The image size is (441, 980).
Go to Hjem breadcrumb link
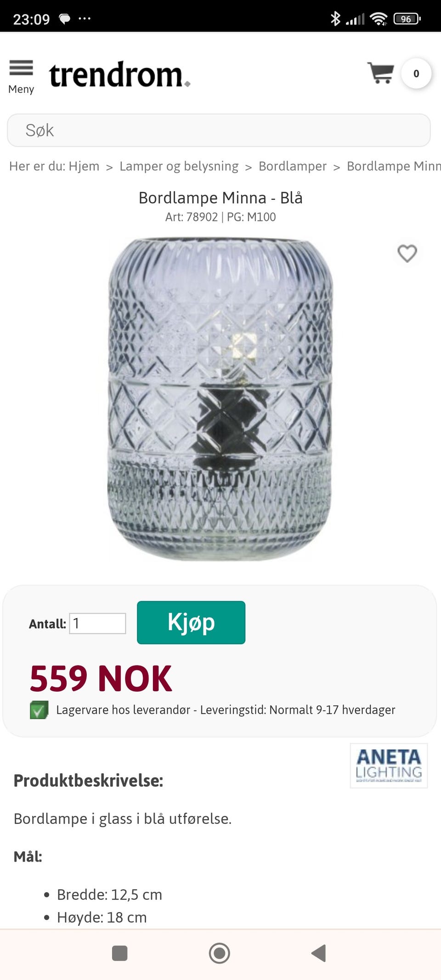coord(84,166)
